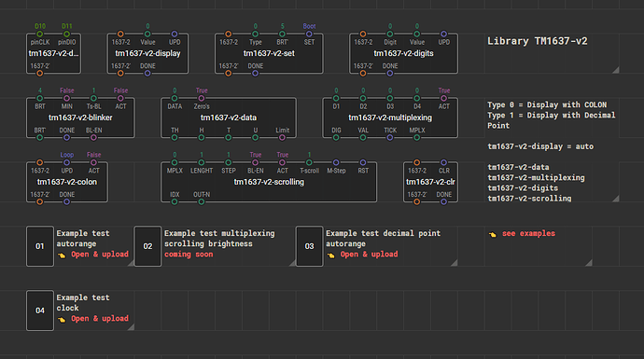Screen dimensions: 644x359
Task: Select the tm1637-v2-data node
Action: [229, 117]
